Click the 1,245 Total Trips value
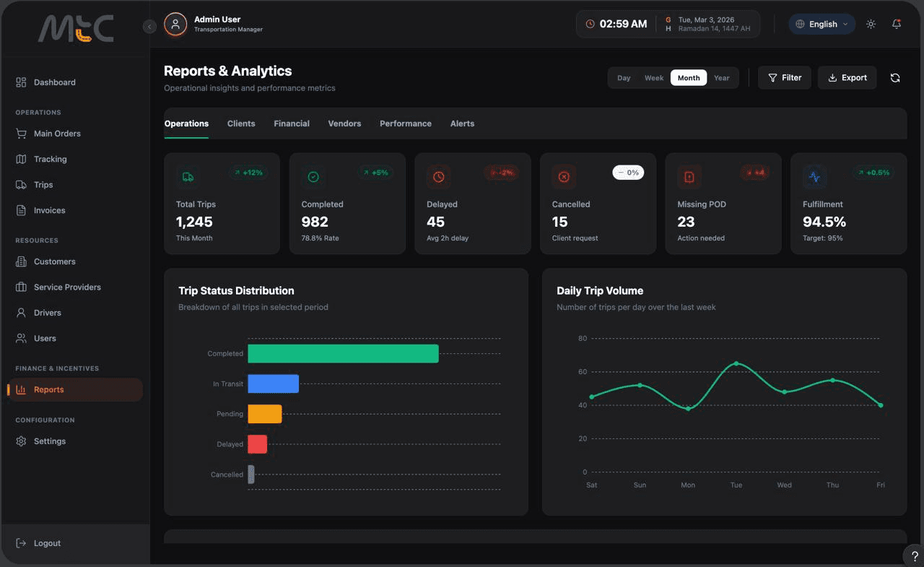The width and height of the screenshot is (924, 567). pos(194,222)
